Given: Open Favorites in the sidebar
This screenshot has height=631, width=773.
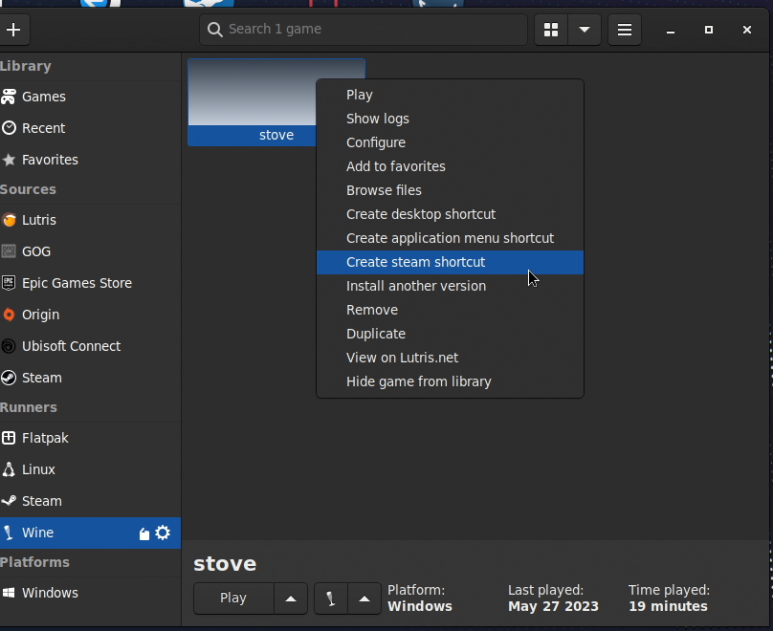Looking at the screenshot, I should 90,160.
